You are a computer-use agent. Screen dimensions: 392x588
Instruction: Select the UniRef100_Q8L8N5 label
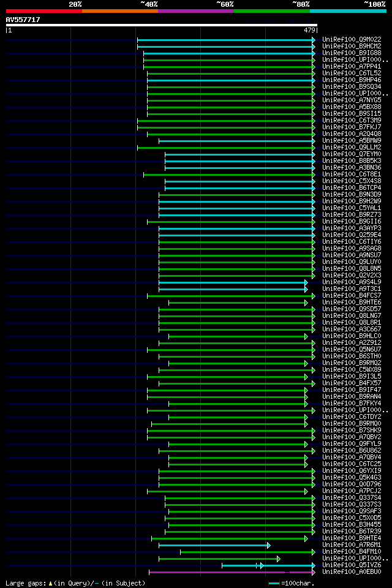click(352, 269)
